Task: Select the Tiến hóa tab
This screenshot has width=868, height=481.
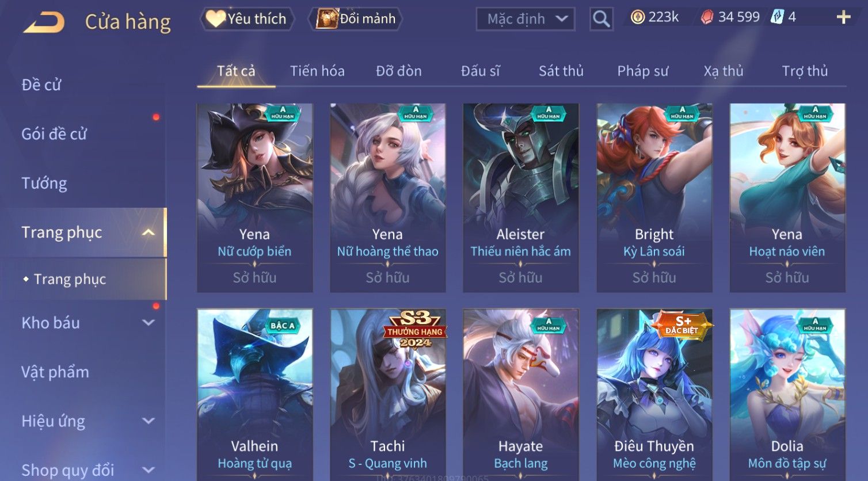Action: (x=317, y=71)
